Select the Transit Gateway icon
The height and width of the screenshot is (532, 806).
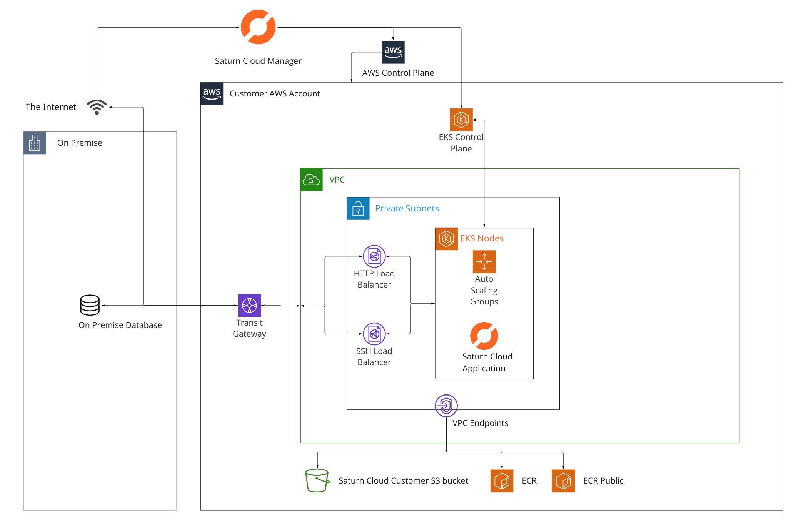point(249,305)
